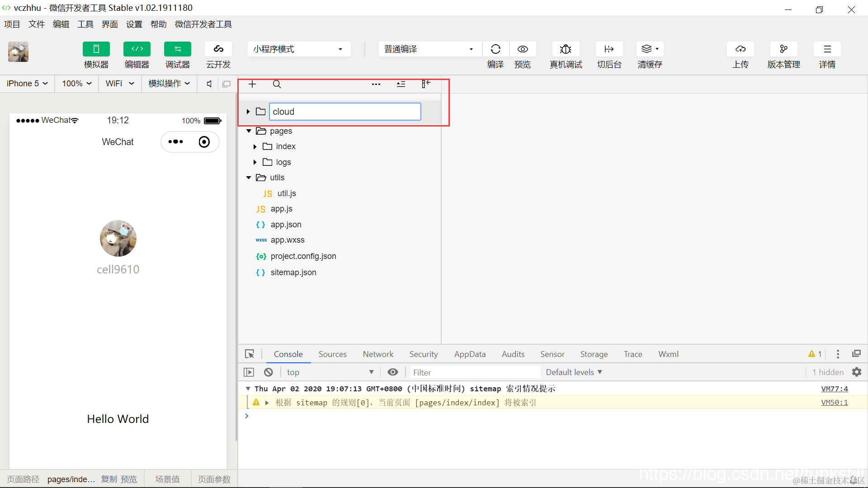868x488 pixels.
Task: Open the 设置 menu
Action: click(134, 24)
